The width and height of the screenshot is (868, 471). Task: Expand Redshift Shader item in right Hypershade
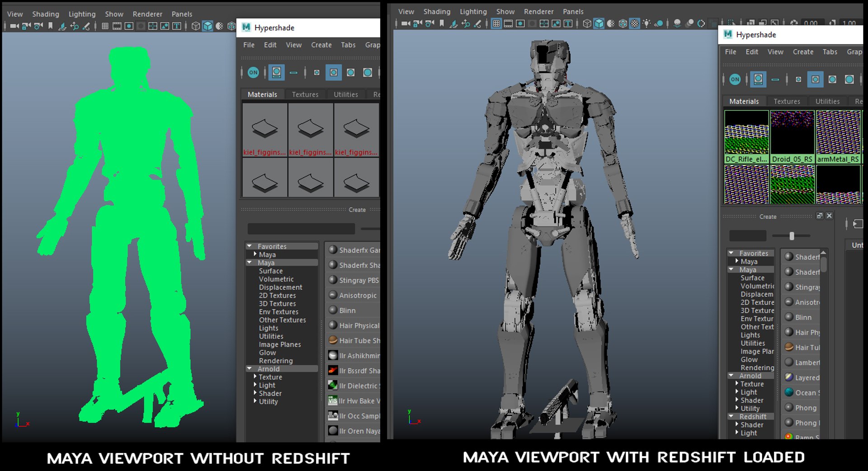(737, 424)
